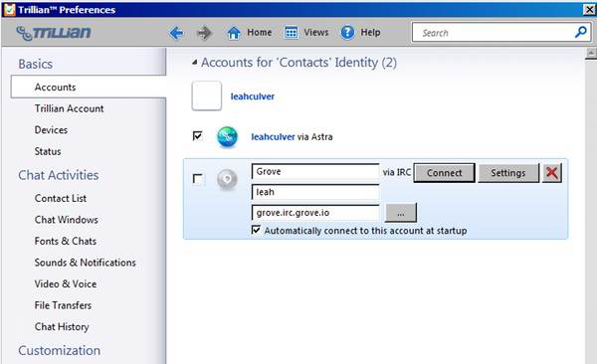Check the Grove IRC account checkbox
The image size is (597, 364).
coord(198,179)
